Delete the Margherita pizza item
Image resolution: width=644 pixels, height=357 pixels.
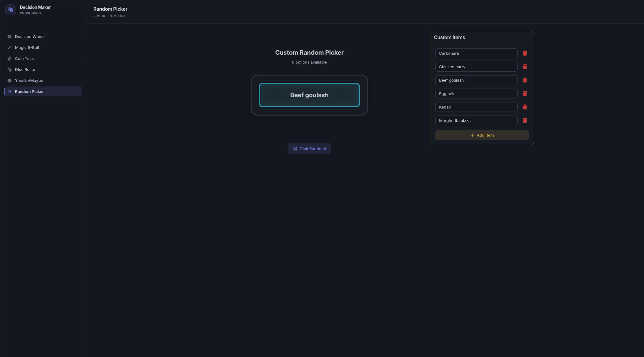coord(525,121)
